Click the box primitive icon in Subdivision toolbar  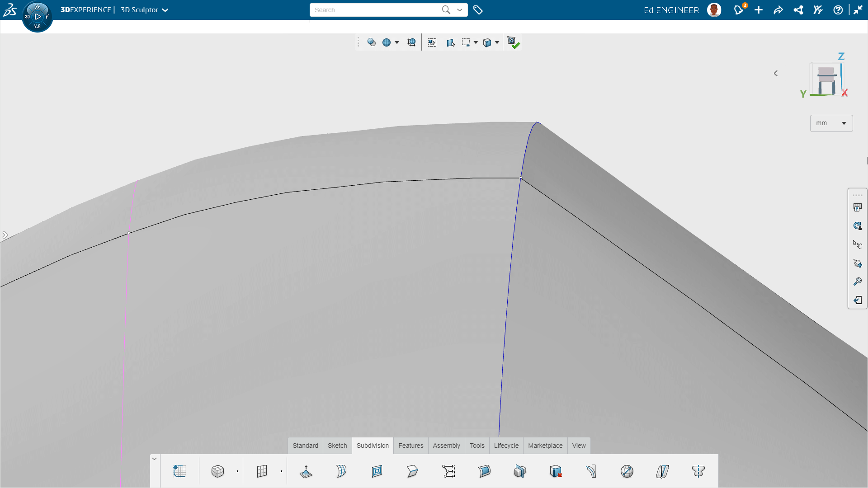(x=217, y=471)
